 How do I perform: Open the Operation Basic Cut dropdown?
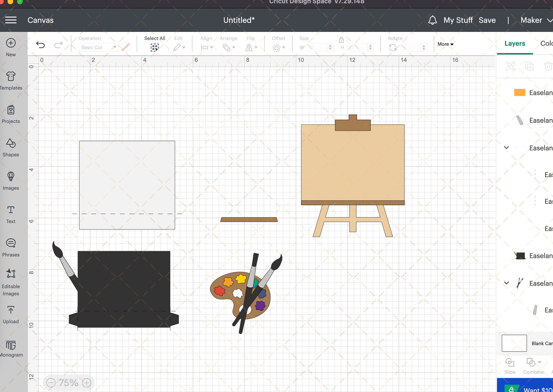pos(98,47)
